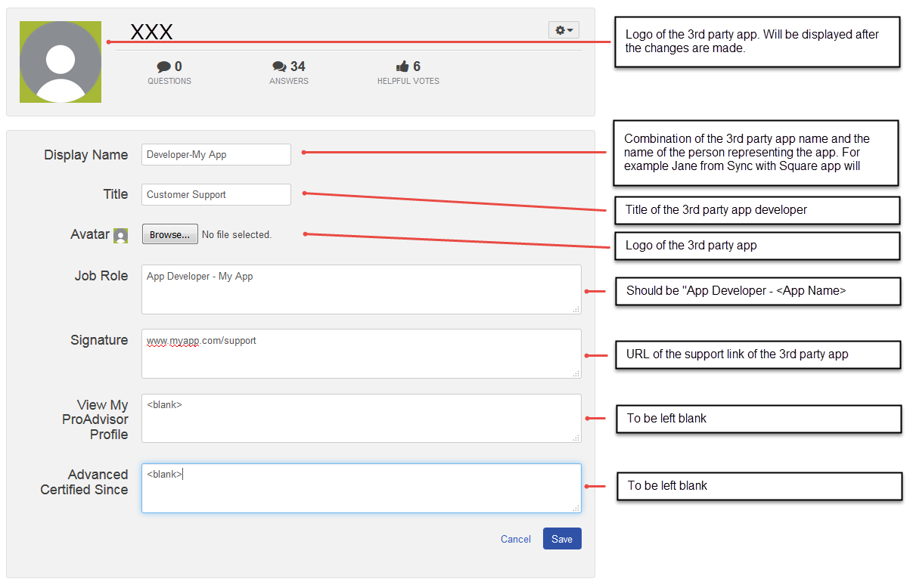This screenshot has width=916, height=588.
Task: Click the profile avatar placeholder image
Action: [x=61, y=63]
